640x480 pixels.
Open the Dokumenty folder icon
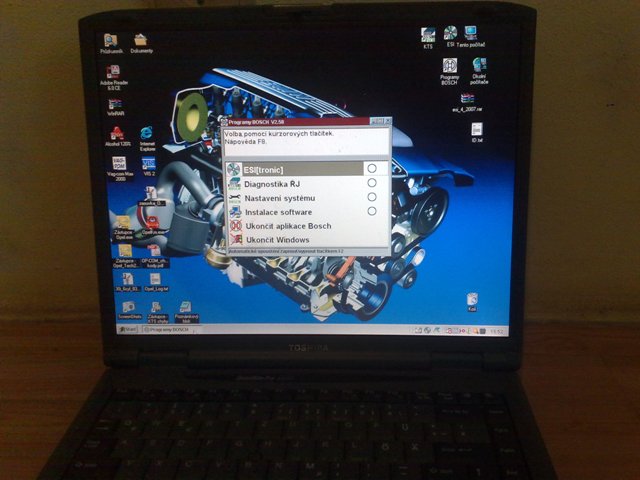coord(141,41)
